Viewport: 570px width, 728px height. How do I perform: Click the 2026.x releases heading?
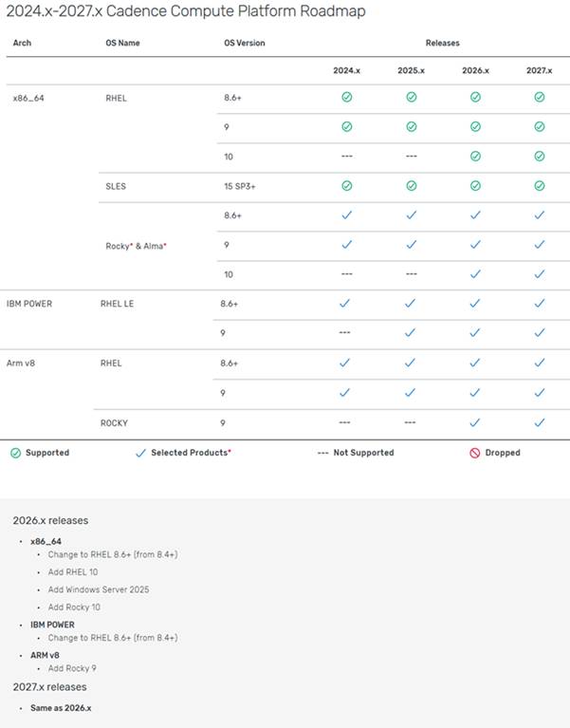coord(50,520)
